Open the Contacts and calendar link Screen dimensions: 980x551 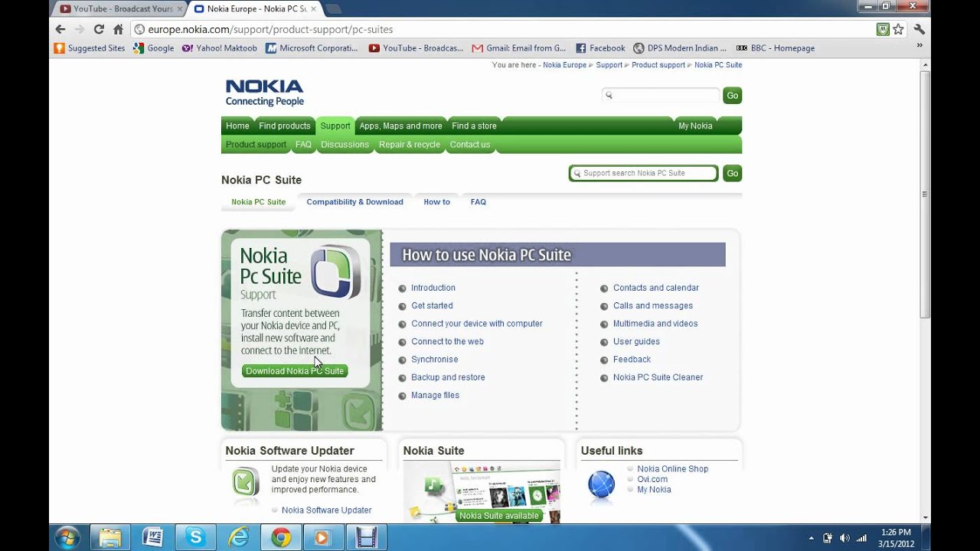[655, 288]
